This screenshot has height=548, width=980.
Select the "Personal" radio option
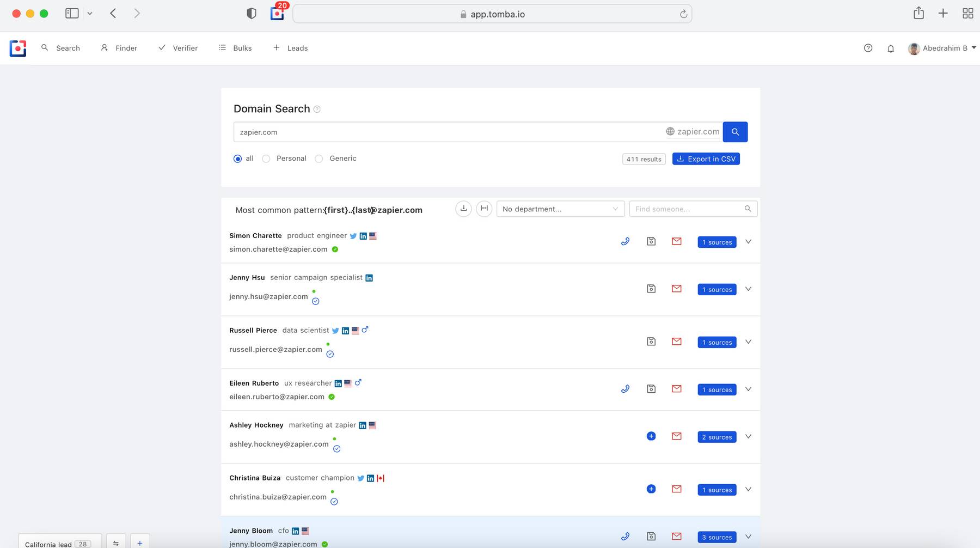[266, 159]
